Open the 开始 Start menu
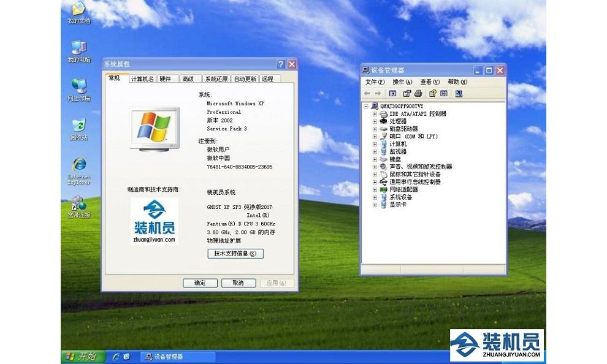This screenshot has height=364, width=607. [x=80, y=356]
